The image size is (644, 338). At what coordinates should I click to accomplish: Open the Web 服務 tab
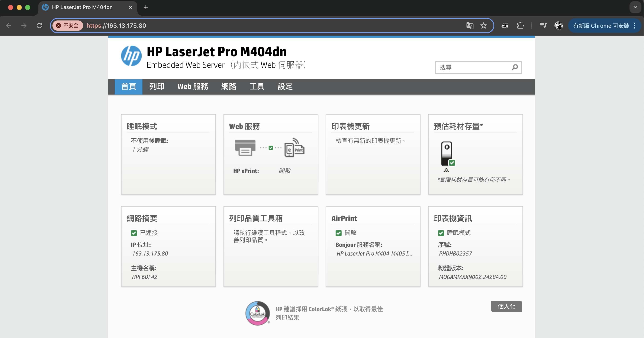(x=193, y=87)
